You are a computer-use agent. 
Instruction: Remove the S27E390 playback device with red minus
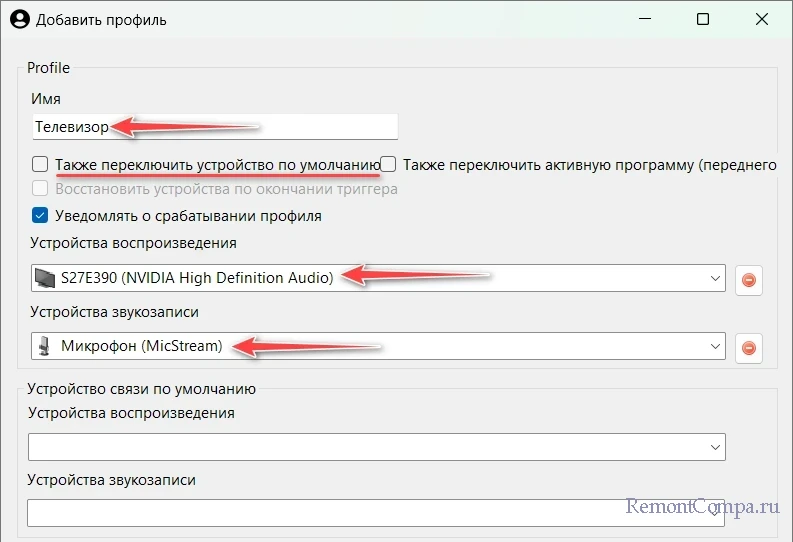[x=748, y=280]
